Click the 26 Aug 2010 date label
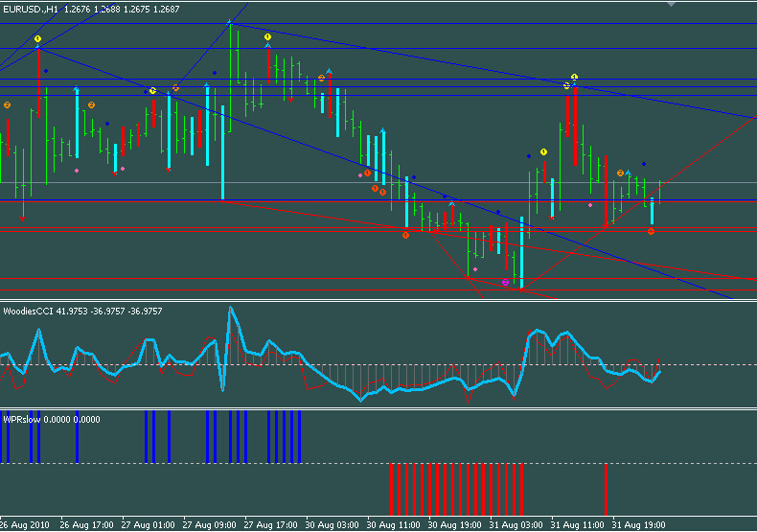Viewport: 757px width, 532px height. pyautogui.click(x=25, y=524)
